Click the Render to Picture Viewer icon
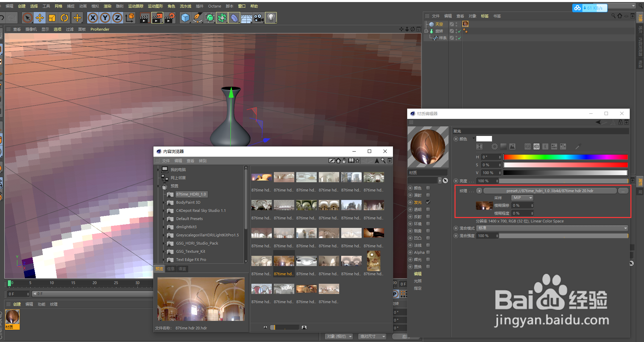This screenshot has height=342, width=644. click(157, 18)
